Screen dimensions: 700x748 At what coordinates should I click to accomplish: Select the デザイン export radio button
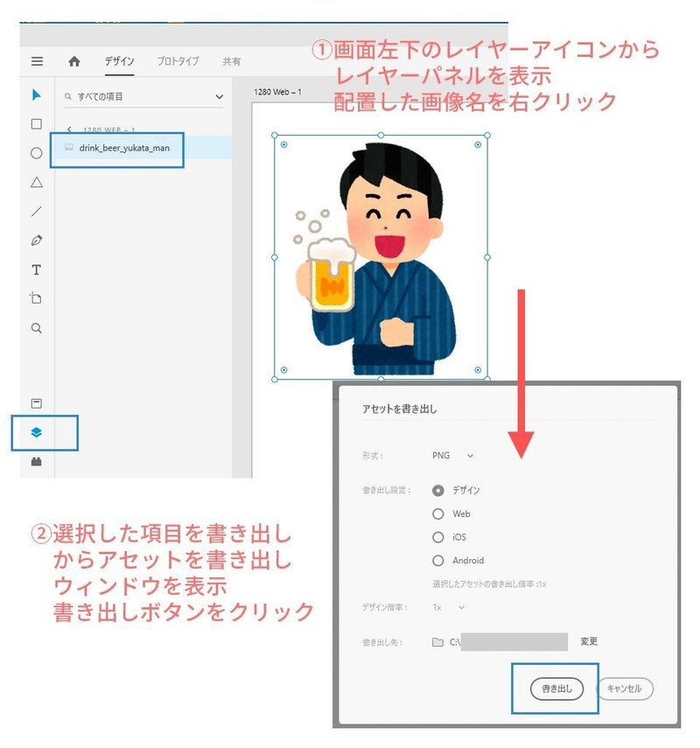(438, 491)
